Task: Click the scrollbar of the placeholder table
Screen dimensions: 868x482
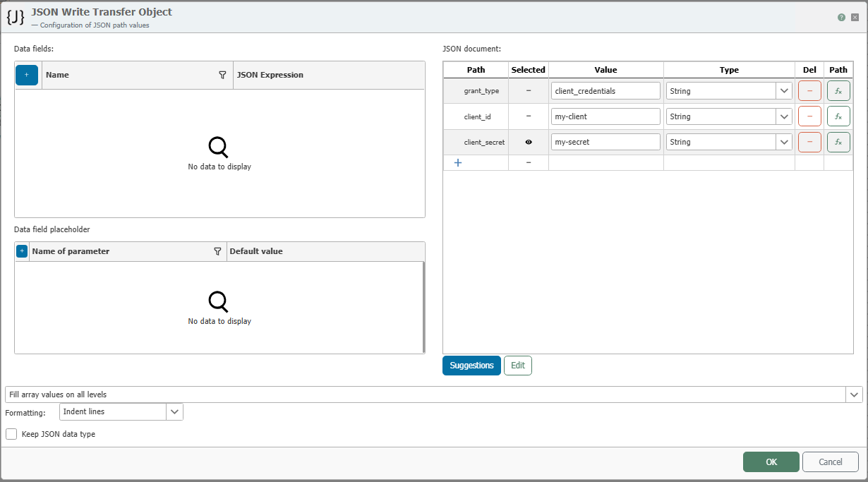Action: [x=423, y=306]
